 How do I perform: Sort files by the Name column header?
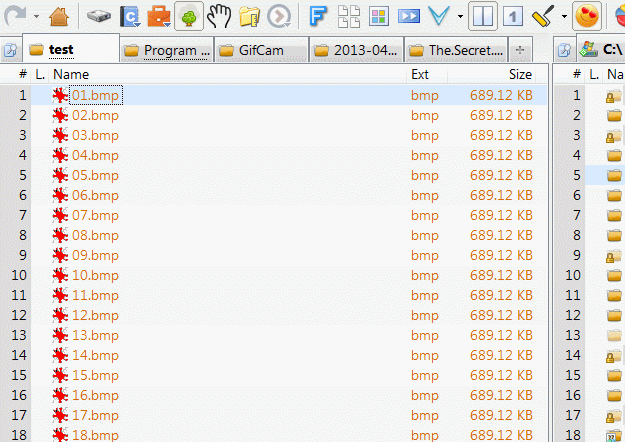[71, 74]
